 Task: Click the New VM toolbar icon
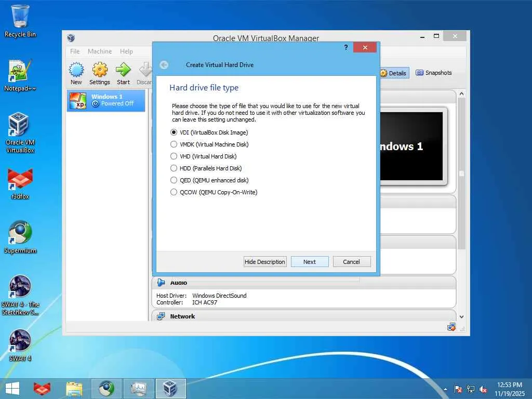(76, 73)
